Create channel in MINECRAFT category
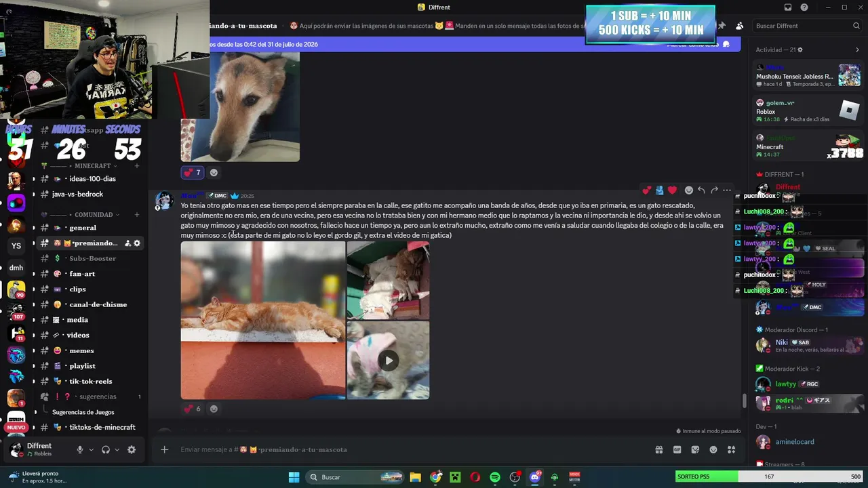The height and width of the screenshot is (488, 868). coord(136,166)
